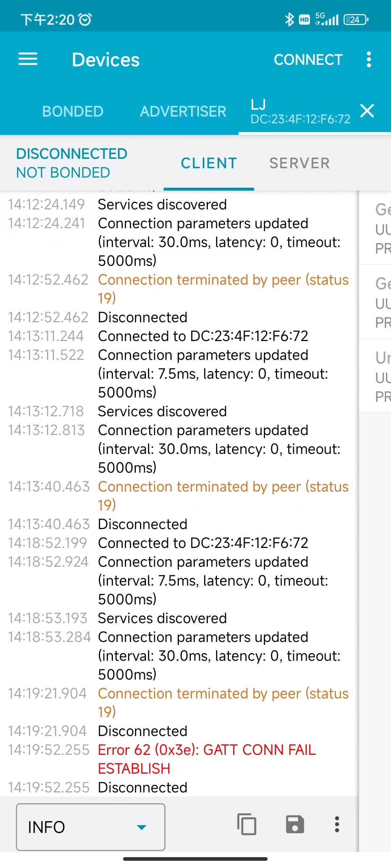The height and width of the screenshot is (868, 391).
Task: Close the LJ device tab
Action: click(367, 111)
